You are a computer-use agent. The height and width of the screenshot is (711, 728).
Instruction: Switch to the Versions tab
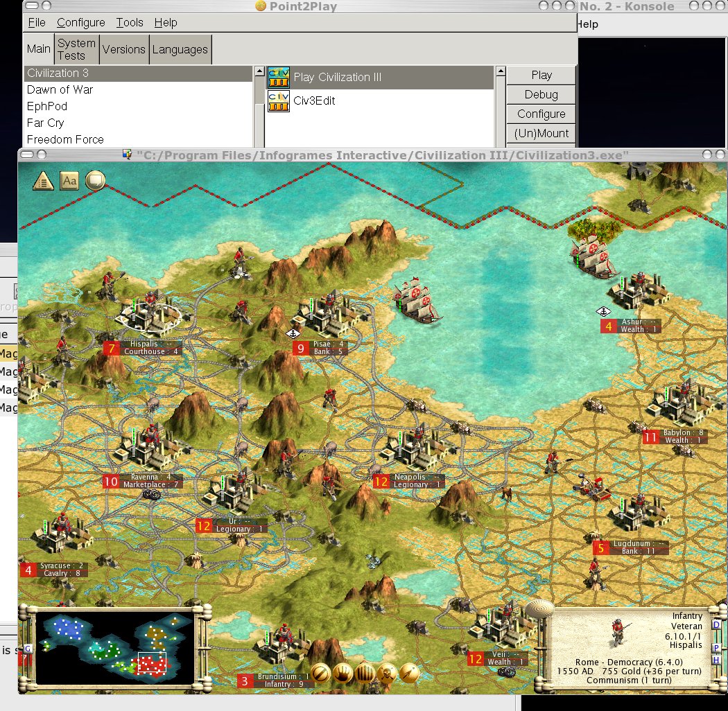(124, 49)
